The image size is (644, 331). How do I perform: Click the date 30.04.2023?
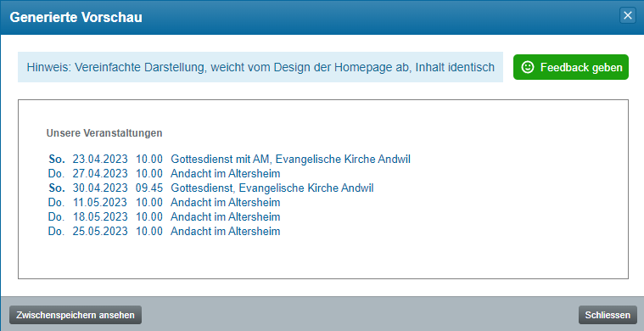tap(100, 188)
